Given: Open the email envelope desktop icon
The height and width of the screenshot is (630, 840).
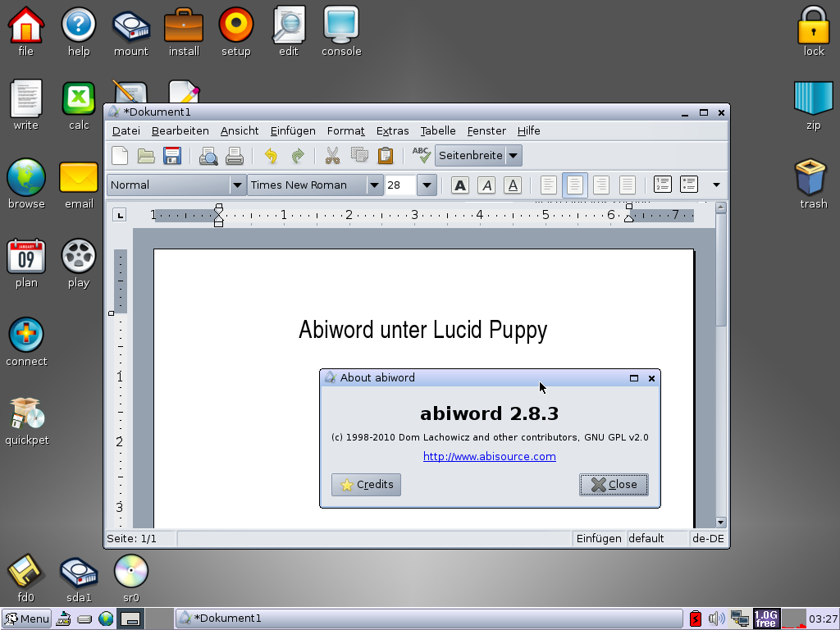Looking at the screenshot, I should coord(79,184).
